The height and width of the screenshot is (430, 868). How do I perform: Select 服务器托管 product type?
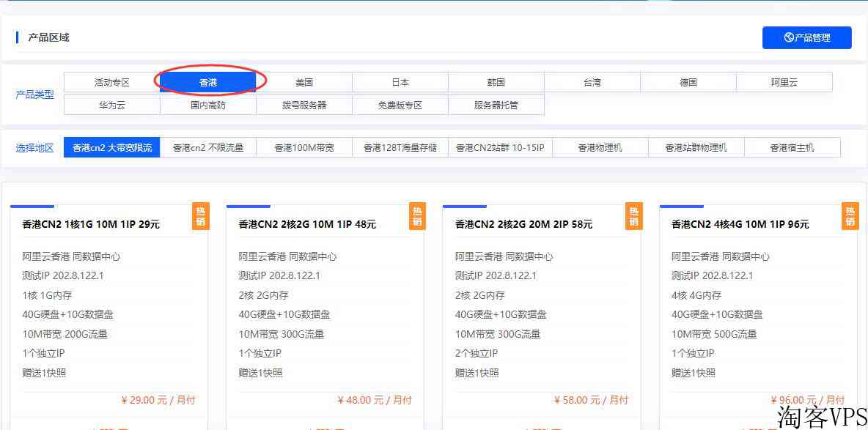click(x=496, y=105)
